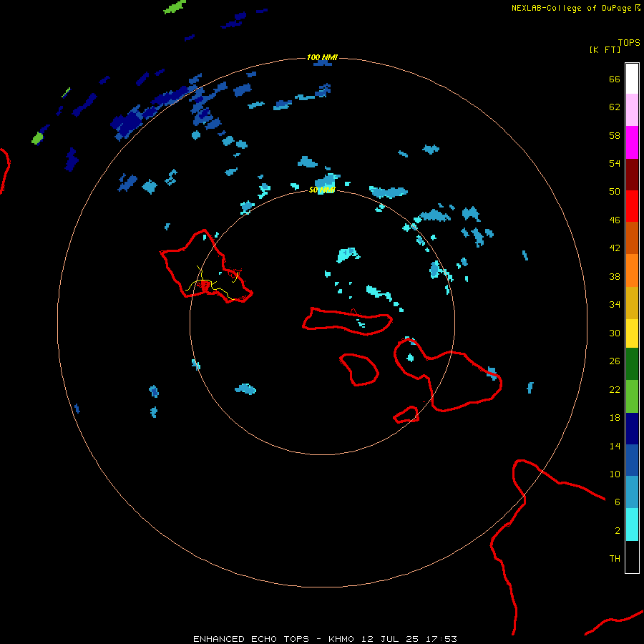644x644 pixels.
Task: Pick the light pink legend swatch
Action: pos(632,109)
